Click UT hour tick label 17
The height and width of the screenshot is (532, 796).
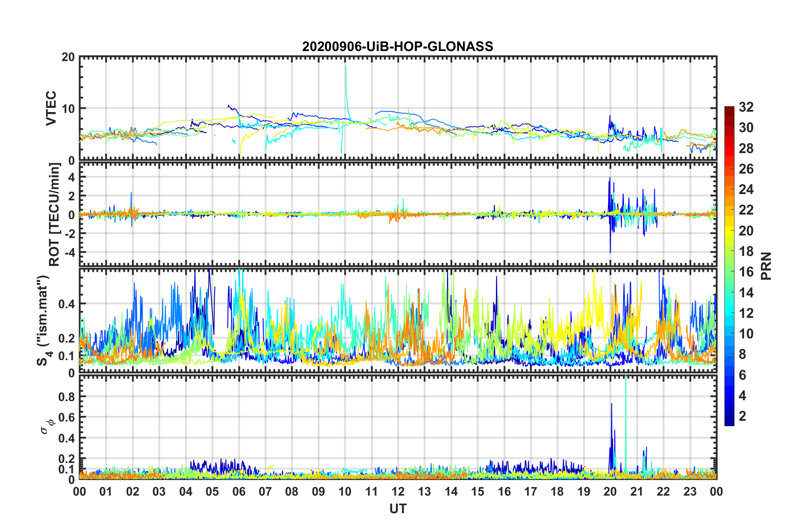pos(531,491)
